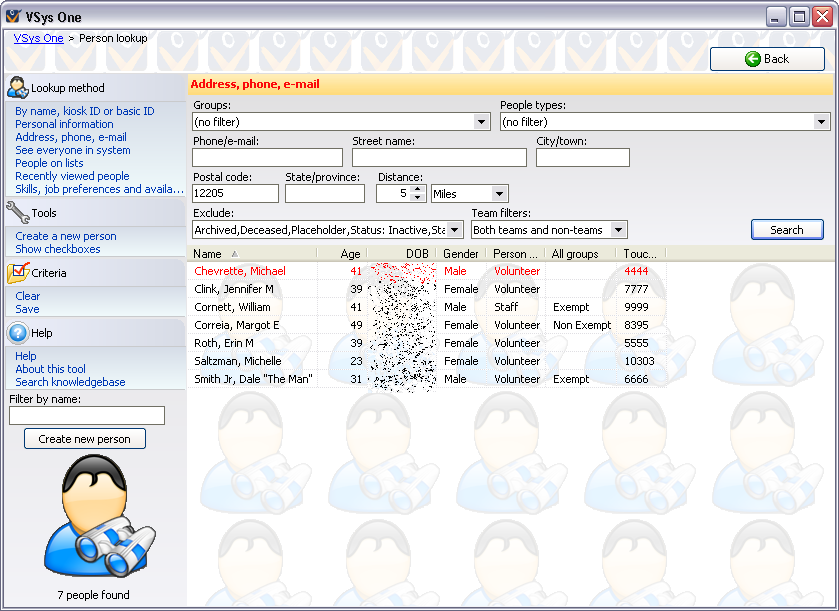Sort by the Touch column header
This screenshot has height=611, width=839.
coord(641,254)
